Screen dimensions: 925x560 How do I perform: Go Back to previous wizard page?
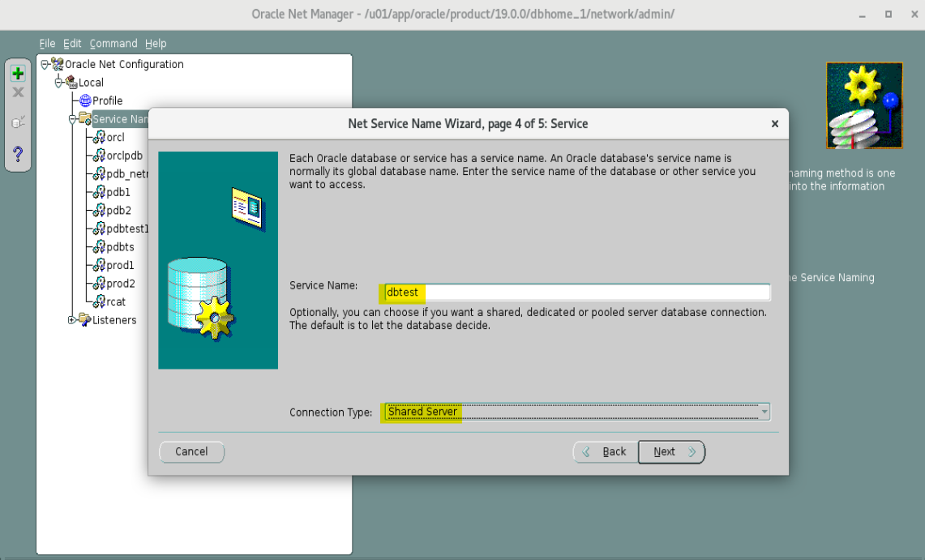pos(606,451)
